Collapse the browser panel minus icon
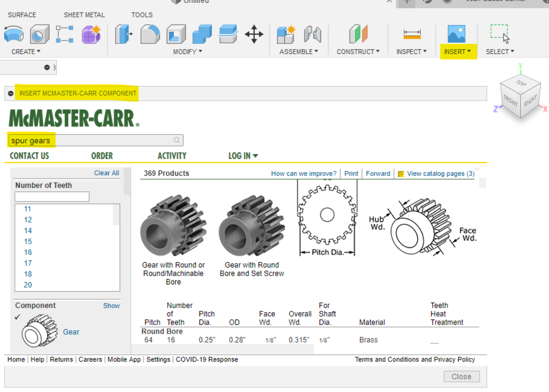 47,67
